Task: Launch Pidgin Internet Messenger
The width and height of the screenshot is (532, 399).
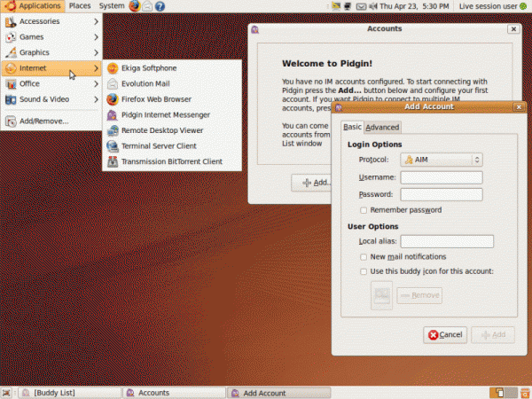Action: (172, 115)
